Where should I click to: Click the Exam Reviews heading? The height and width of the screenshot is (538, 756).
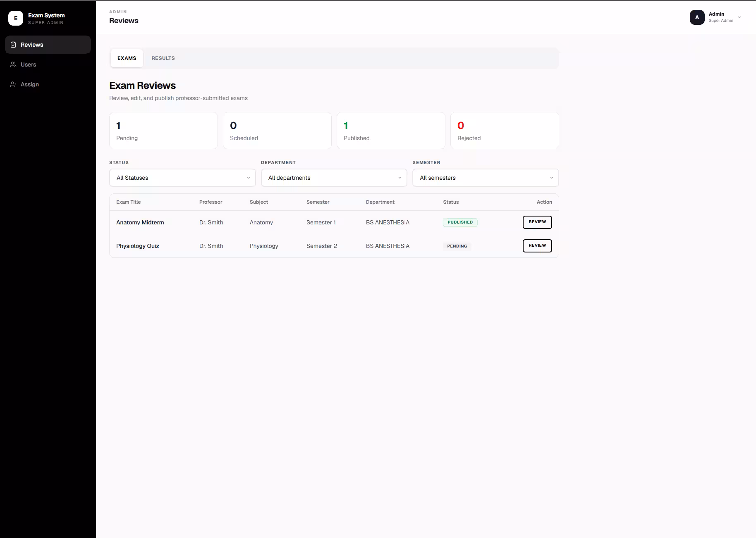tap(142, 86)
